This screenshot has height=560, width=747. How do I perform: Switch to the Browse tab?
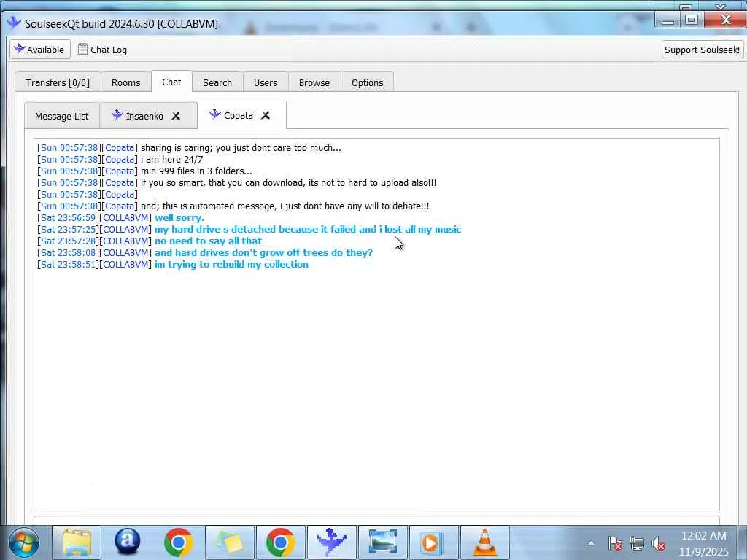pos(314,82)
